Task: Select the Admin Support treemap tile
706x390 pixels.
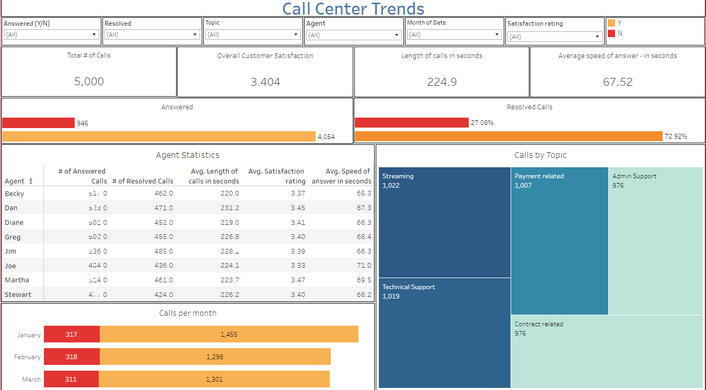Action: [656, 241]
